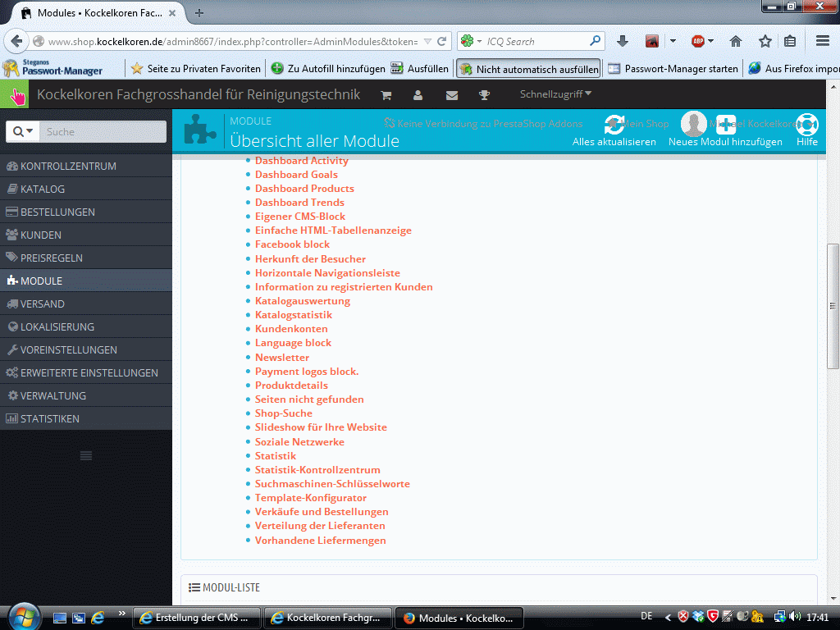Click the Payment logos block link

coord(307,372)
